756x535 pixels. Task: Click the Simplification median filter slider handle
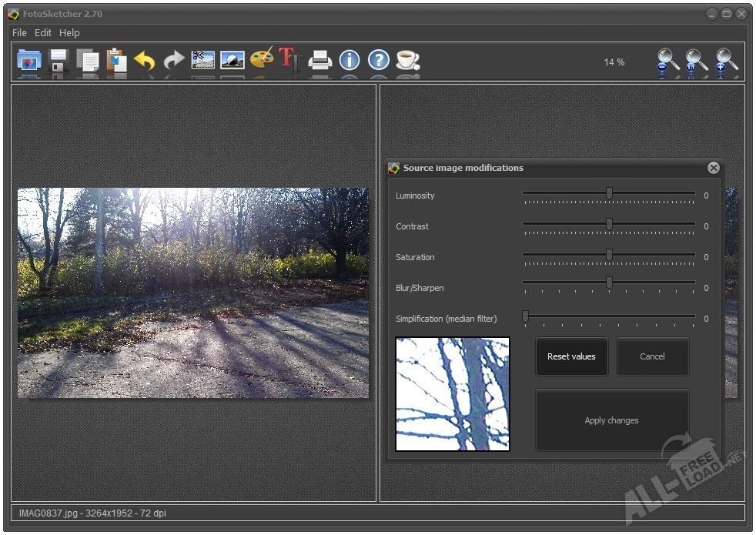526,316
